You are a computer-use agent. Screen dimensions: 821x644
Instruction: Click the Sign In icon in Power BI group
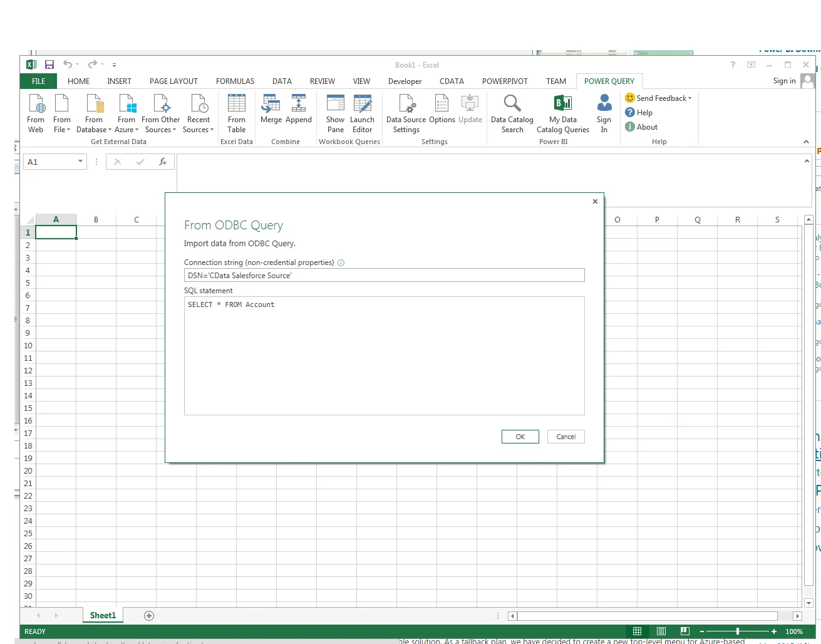[x=603, y=113]
